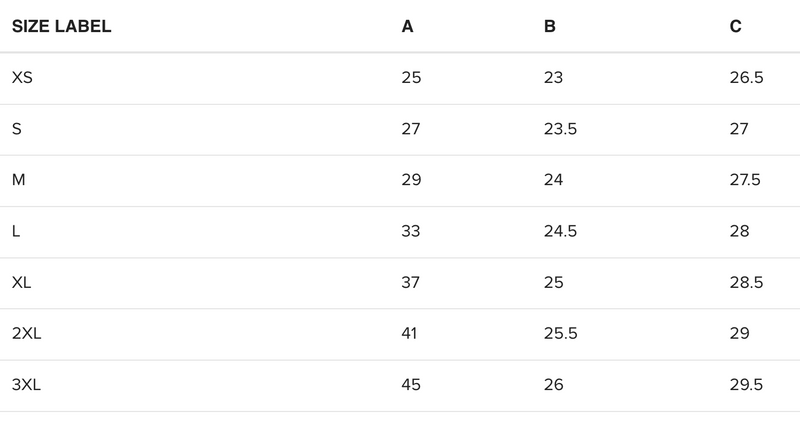Click the M value 27.5 in column C

coord(746,180)
